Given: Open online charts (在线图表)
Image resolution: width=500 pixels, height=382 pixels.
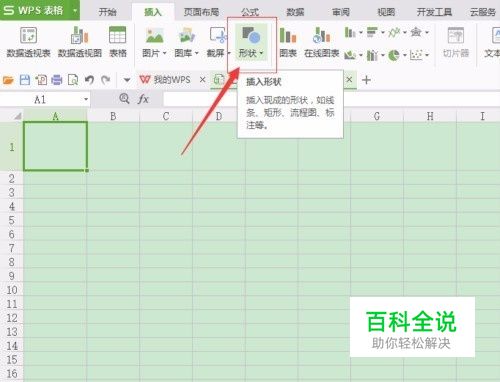Looking at the screenshot, I should [x=321, y=42].
